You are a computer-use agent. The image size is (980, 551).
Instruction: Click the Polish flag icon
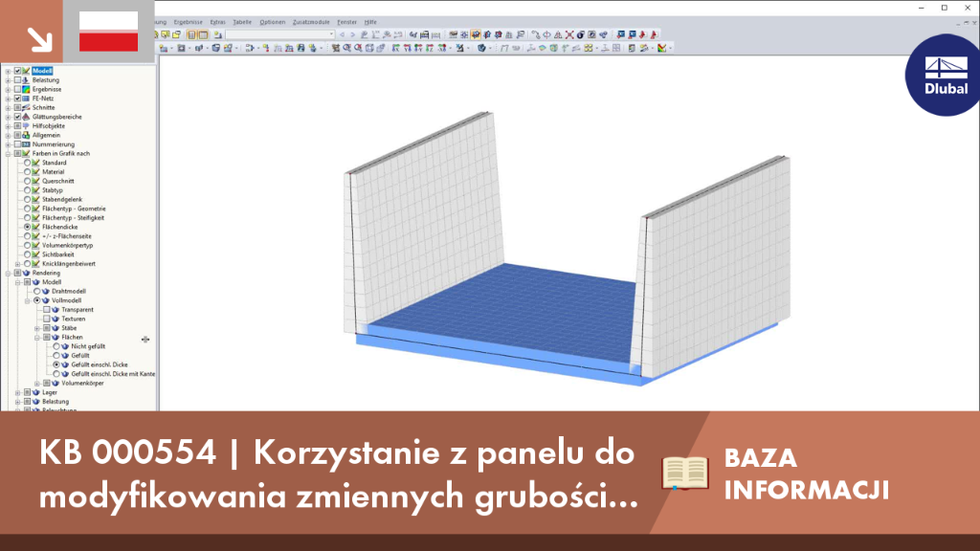tap(109, 32)
